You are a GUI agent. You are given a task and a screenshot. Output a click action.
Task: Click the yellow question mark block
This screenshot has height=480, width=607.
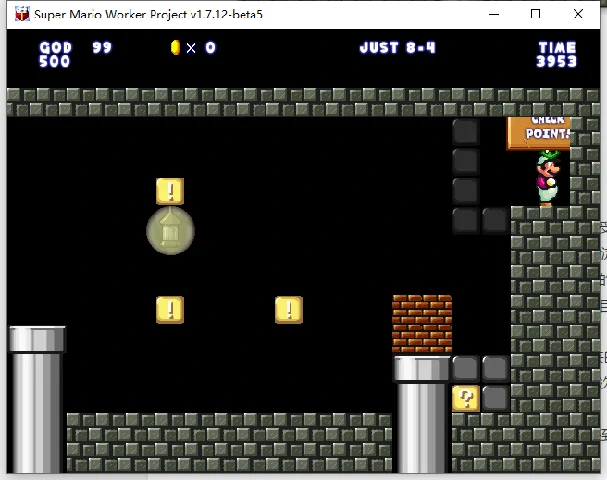[466, 398]
